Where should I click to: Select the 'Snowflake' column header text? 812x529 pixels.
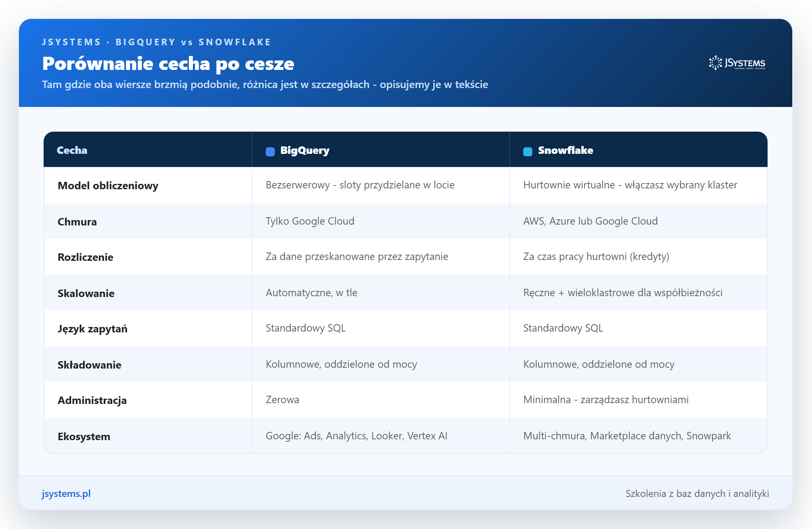[566, 150]
